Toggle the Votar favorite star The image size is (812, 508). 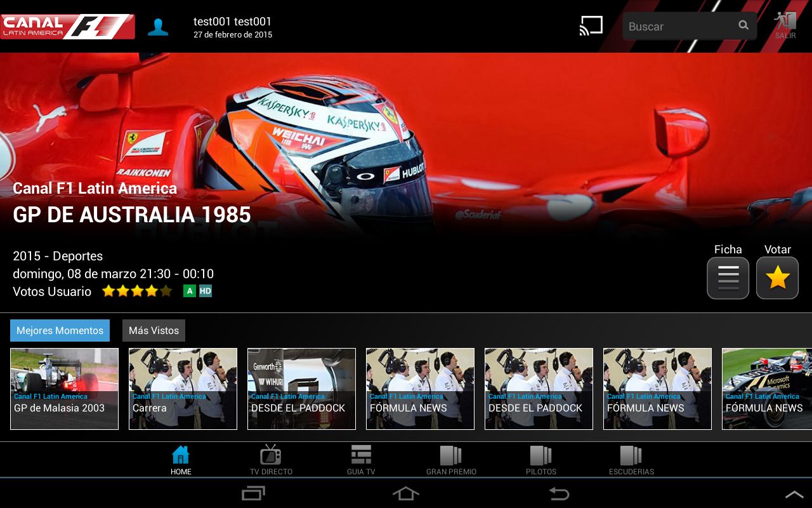point(777,277)
